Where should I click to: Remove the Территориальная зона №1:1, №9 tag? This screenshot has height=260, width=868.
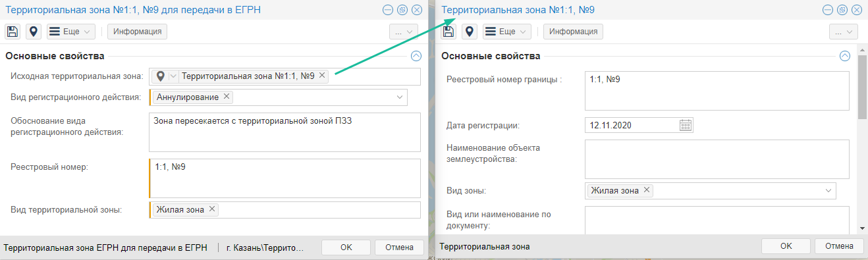point(322,76)
